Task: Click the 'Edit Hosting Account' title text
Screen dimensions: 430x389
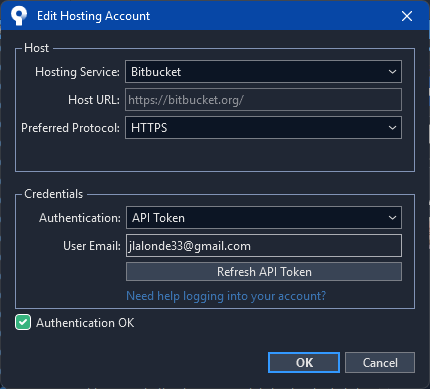Action: [x=94, y=16]
